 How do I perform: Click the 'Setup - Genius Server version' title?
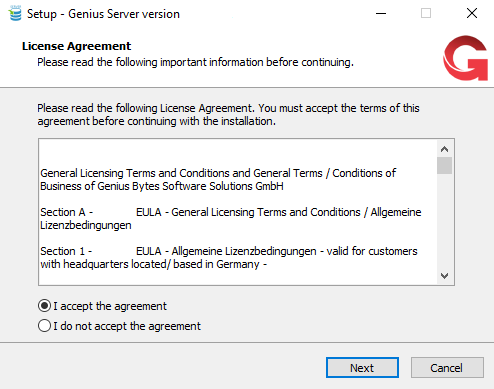pos(103,14)
